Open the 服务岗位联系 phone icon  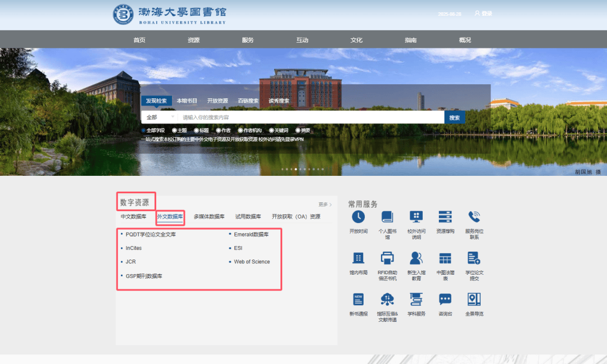point(474,217)
